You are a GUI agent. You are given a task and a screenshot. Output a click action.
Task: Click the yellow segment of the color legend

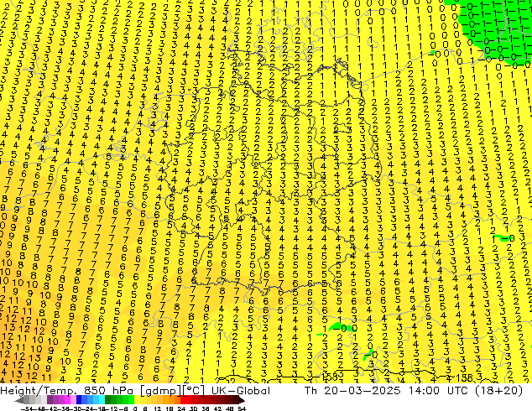137,400
